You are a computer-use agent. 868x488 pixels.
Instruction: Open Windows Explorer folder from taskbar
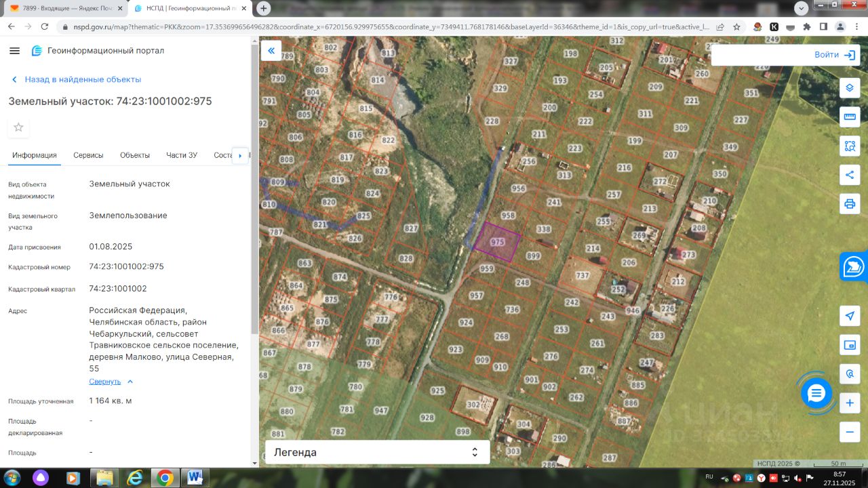coord(105,478)
